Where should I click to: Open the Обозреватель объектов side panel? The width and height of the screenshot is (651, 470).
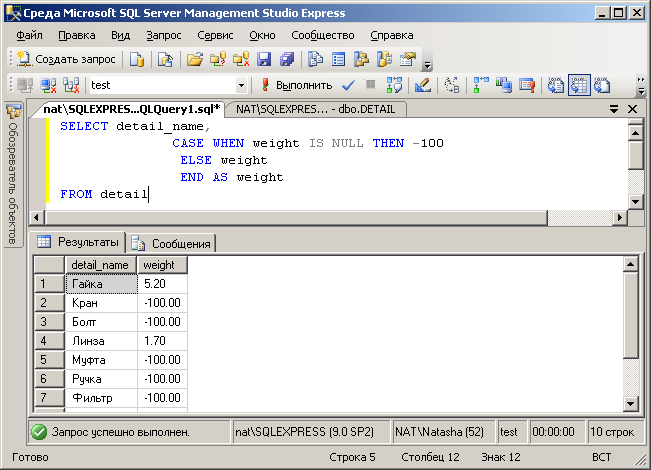click(13, 174)
